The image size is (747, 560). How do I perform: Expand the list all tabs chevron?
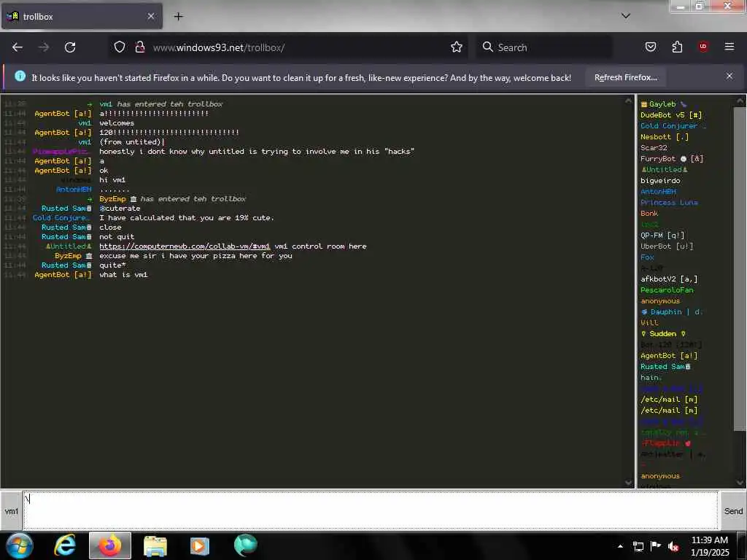tap(625, 16)
